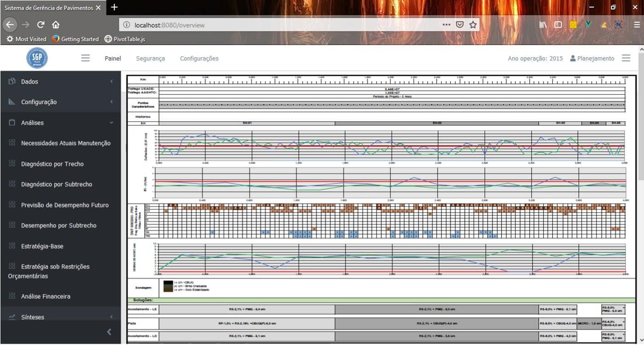Go to Previsão de Desempenho Futuro

[64, 205]
